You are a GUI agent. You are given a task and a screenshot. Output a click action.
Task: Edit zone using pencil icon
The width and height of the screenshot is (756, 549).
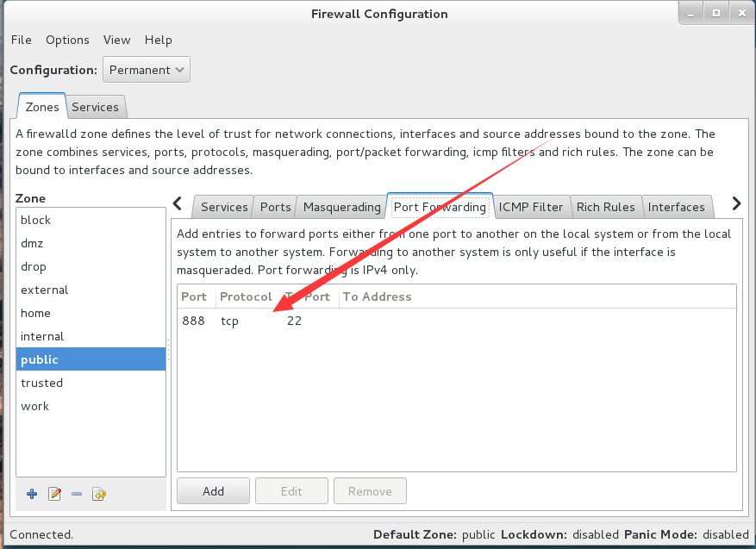coord(54,494)
